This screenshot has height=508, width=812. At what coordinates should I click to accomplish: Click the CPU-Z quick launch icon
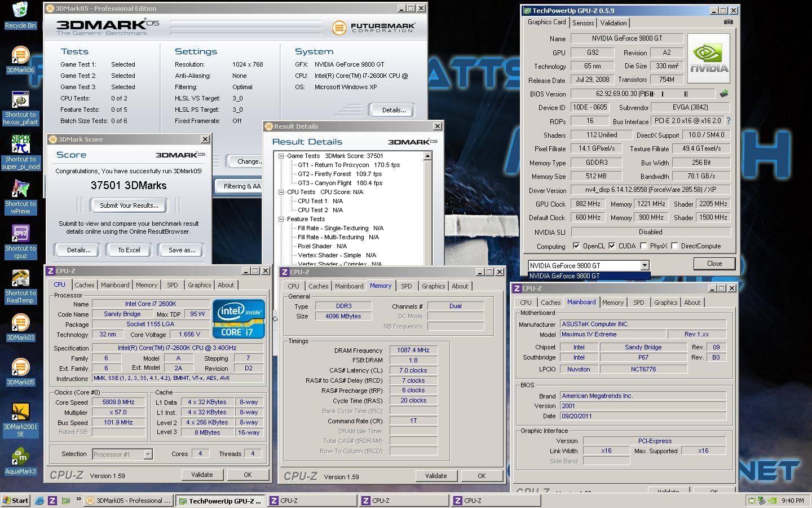pos(52,501)
